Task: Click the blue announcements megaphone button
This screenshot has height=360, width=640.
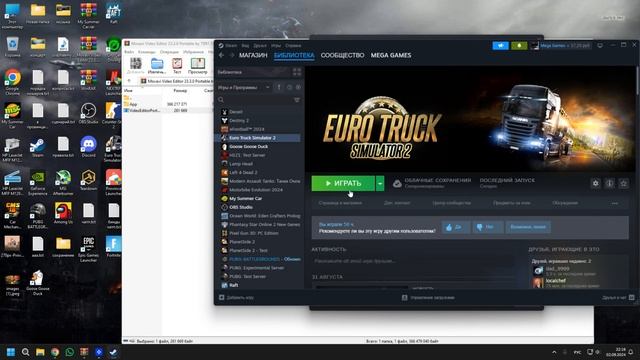Action: [x=500, y=46]
